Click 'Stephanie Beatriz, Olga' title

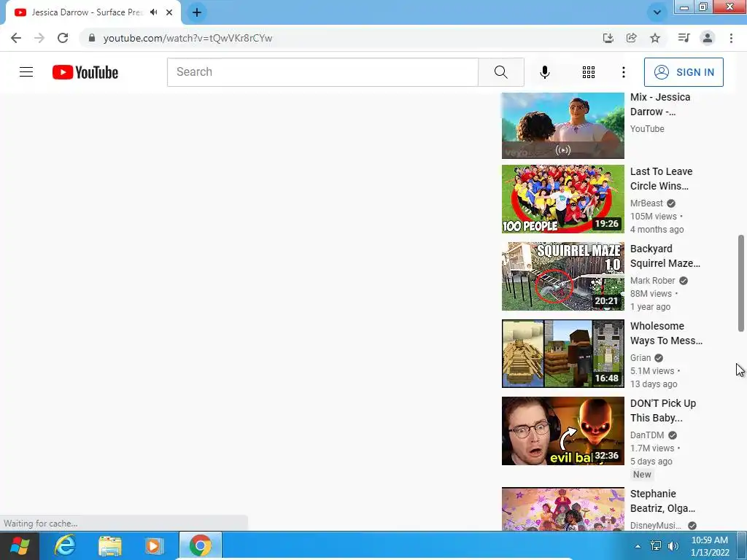662,501
